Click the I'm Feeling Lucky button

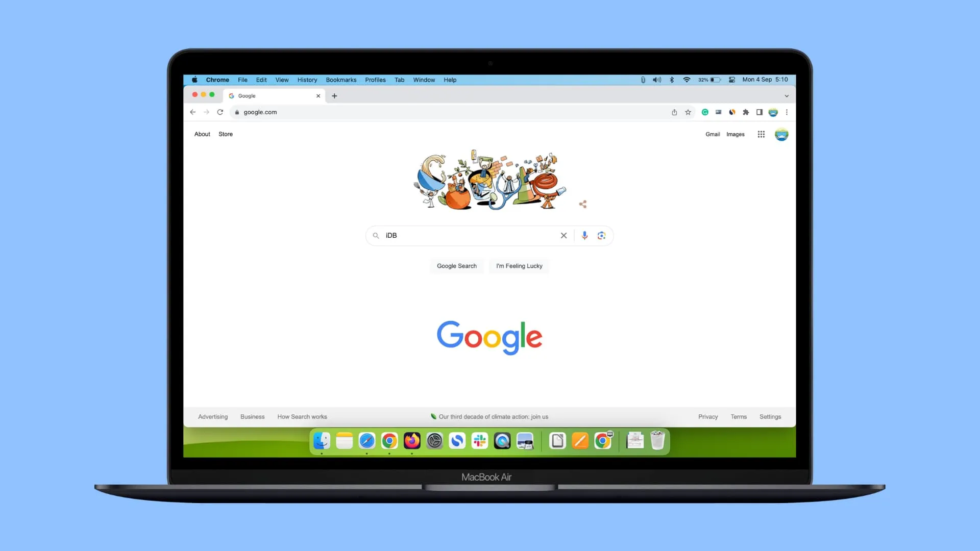[520, 265]
